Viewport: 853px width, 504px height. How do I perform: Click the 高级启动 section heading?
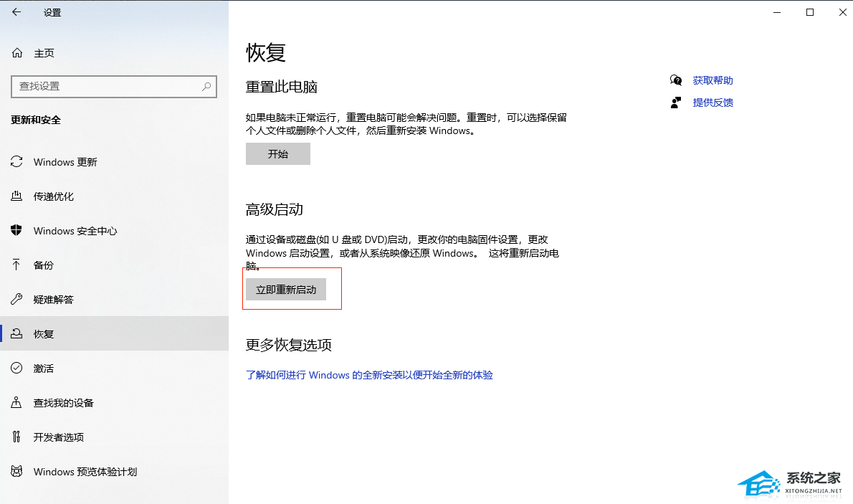[x=274, y=209]
